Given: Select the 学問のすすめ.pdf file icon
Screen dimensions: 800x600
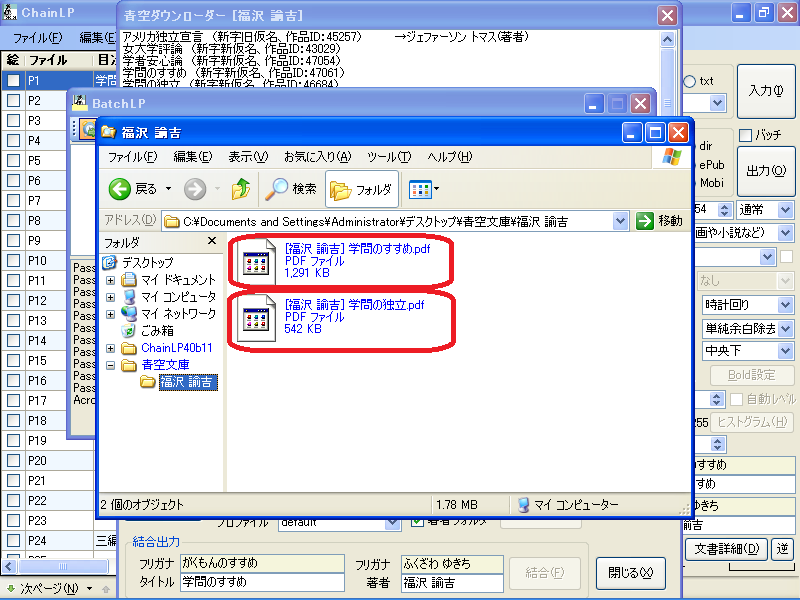Looking at the screenshot, I should click(x=256, y=262).
